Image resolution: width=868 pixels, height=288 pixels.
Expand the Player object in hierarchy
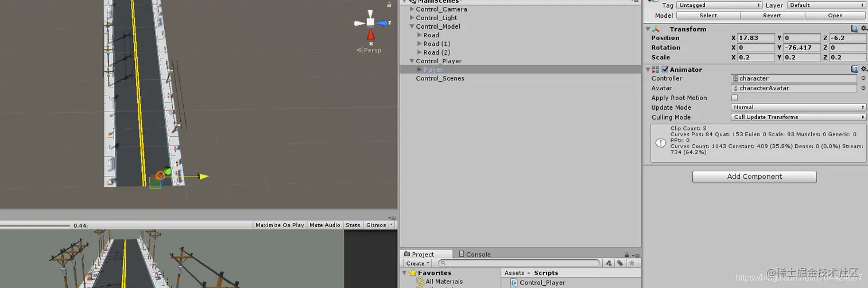tap(420, 70)
